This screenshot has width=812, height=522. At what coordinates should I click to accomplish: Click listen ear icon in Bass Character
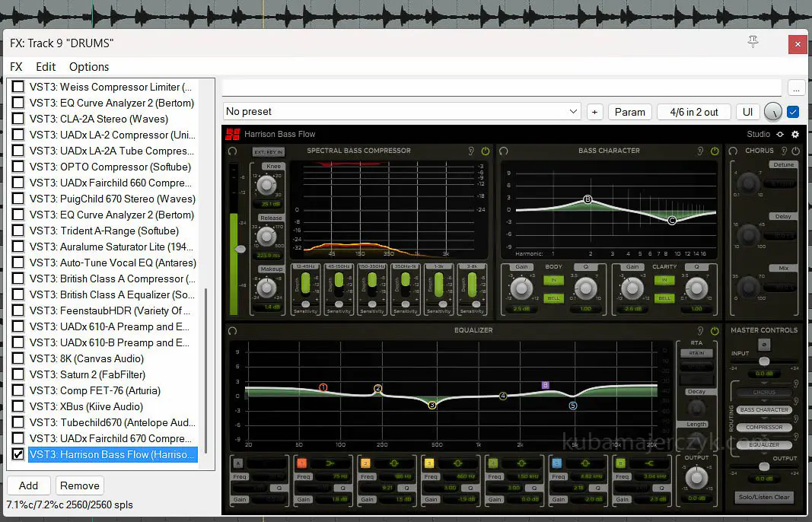click(699, 151)
